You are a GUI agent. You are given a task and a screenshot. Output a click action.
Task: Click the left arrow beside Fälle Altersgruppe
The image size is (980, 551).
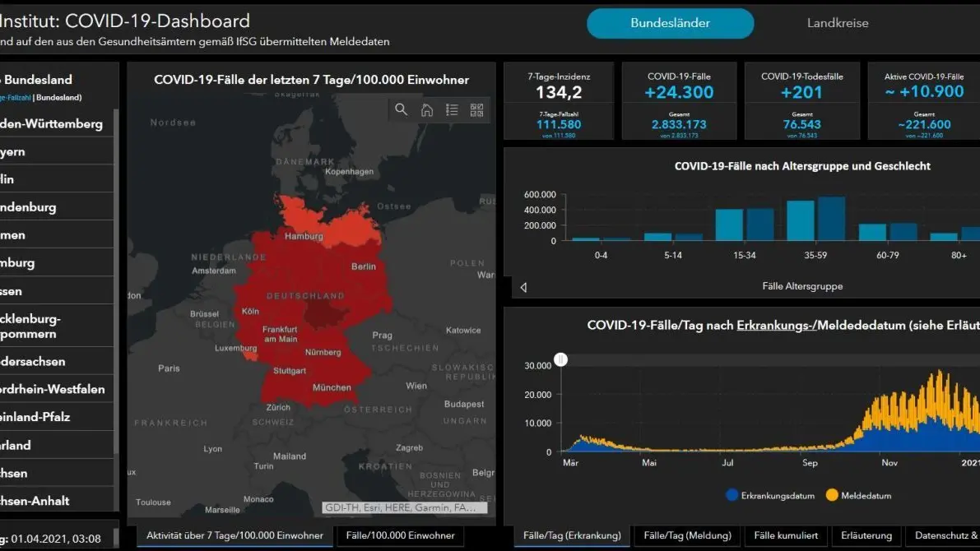tap(524, 287)
